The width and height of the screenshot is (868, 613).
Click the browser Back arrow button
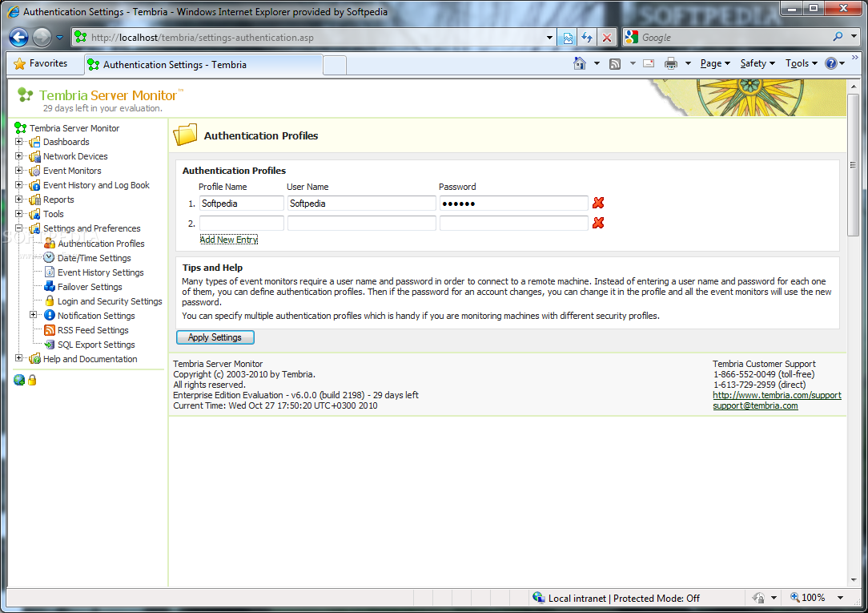[18, 38]
